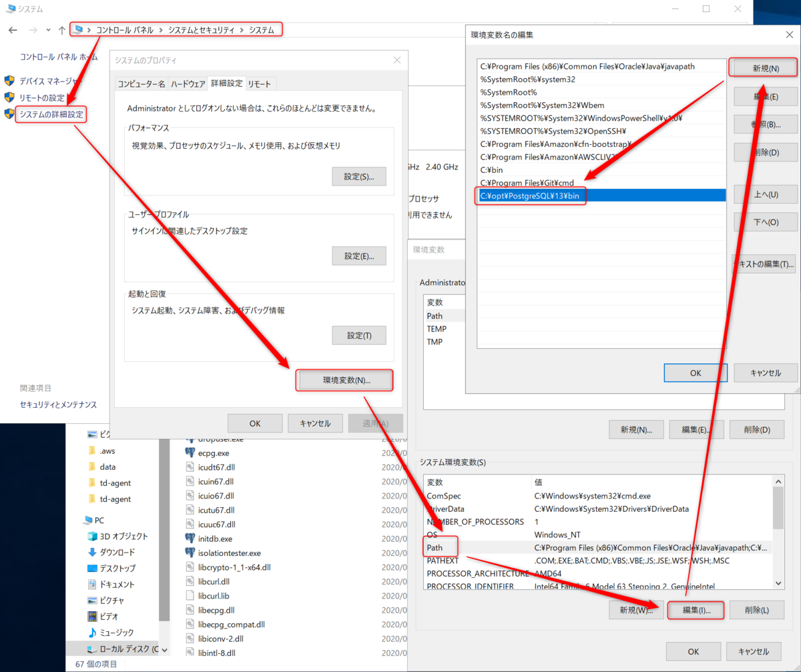
Task: Click the PostgreSQL icon of isolationtester.exe
Action: [x=190, y=553]
